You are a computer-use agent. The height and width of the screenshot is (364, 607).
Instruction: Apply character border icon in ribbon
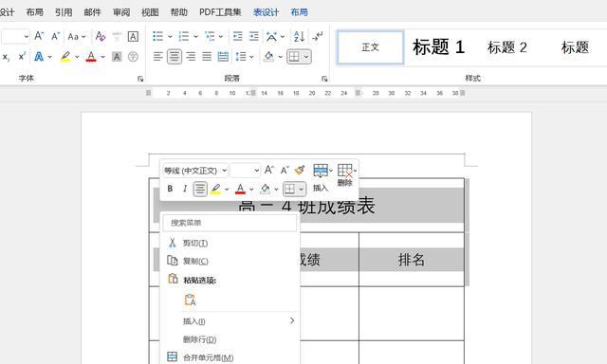click(133, 36)
